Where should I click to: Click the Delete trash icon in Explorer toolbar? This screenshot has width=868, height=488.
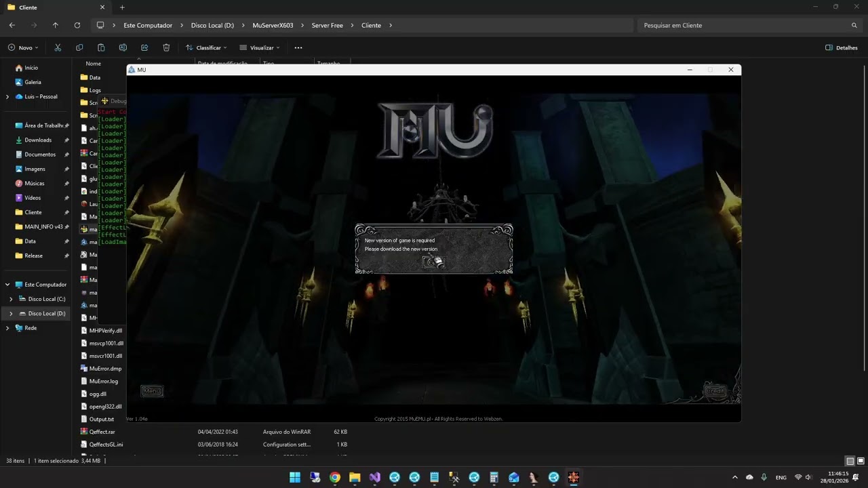coord(166,47)
